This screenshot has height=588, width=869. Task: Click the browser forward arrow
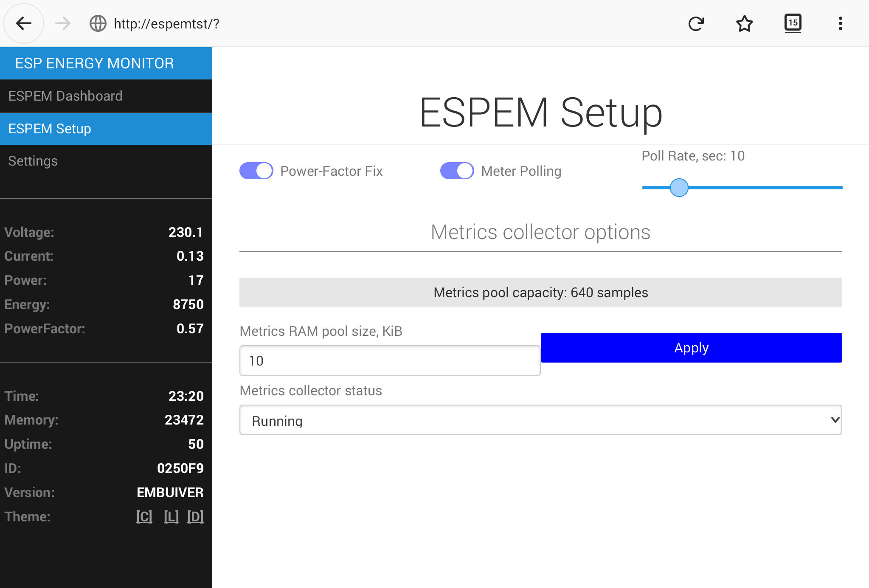63,23
